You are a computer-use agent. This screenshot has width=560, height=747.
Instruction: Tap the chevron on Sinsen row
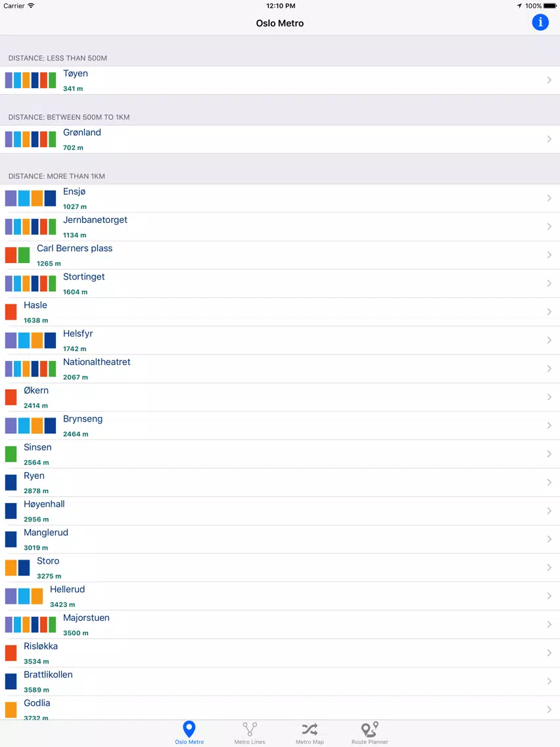tap(549, 454)
